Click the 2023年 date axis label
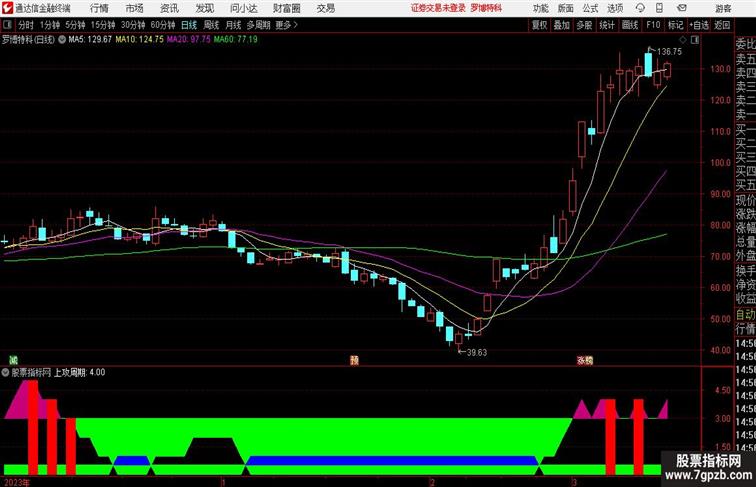756x487 pixels. (x=16, y=482)
